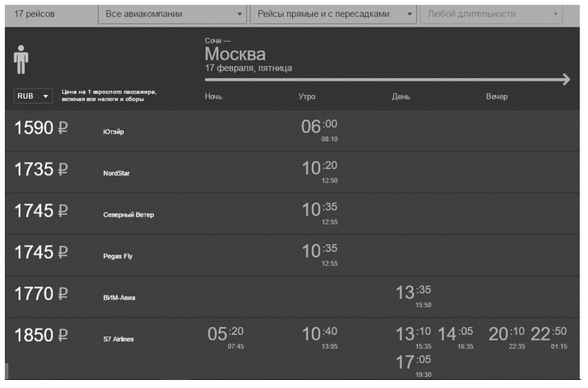Click the 01:15 arrival time for S7
The image size is (588, 388).
click(x=559, y=346)
